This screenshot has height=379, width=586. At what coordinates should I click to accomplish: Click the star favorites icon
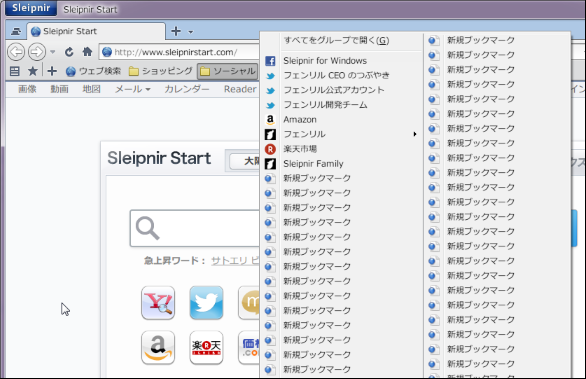[33, 71]
